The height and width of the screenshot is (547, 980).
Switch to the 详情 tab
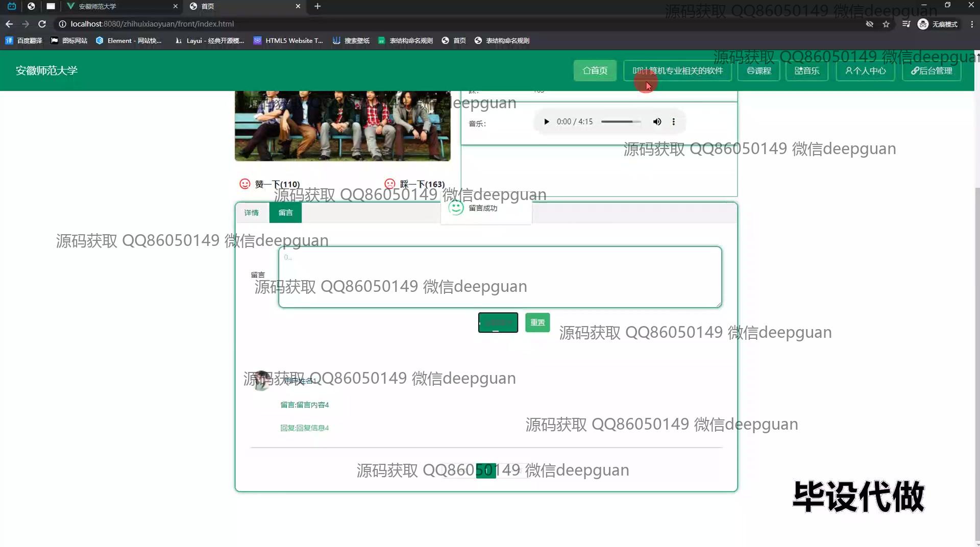click(x=251, y=213)
